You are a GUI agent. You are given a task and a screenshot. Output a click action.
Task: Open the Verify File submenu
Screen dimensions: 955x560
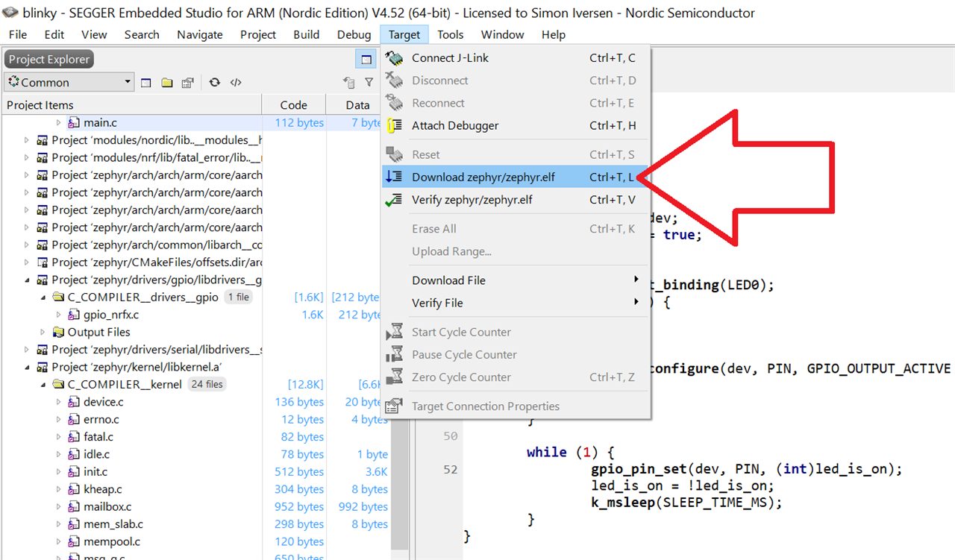(516, 303)
